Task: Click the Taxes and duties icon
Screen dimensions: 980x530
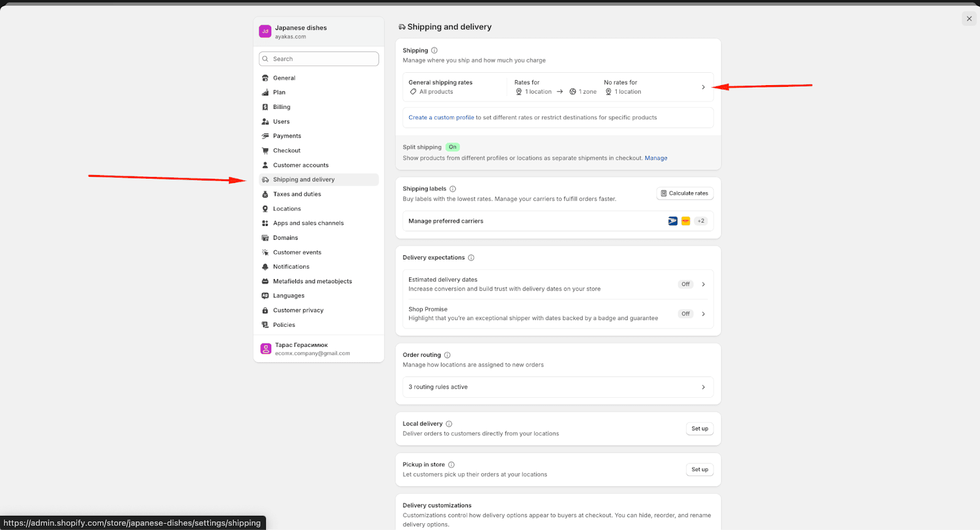Action: click(265, 194)
